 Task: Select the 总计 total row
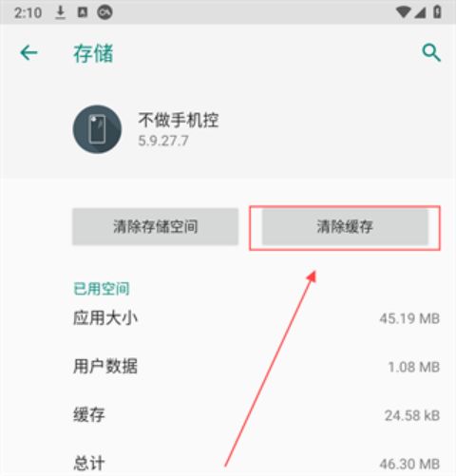[x=256, y=464]
